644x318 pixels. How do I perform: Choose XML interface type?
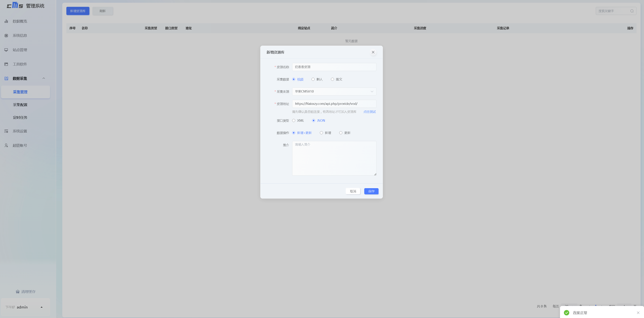coord(294,121)
